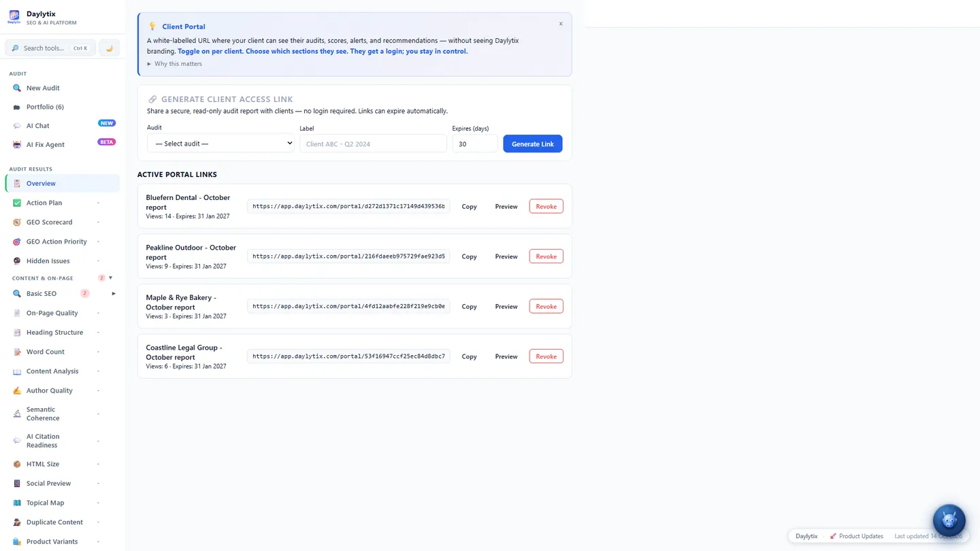This screenshot has width=980, height=551.
Task: Close the Client Portal info banner
Action: click(x=561, y=24)
